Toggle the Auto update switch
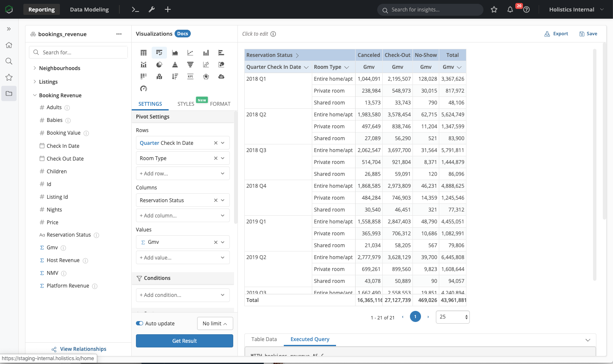The image size is (613, 364). [139, 323]
